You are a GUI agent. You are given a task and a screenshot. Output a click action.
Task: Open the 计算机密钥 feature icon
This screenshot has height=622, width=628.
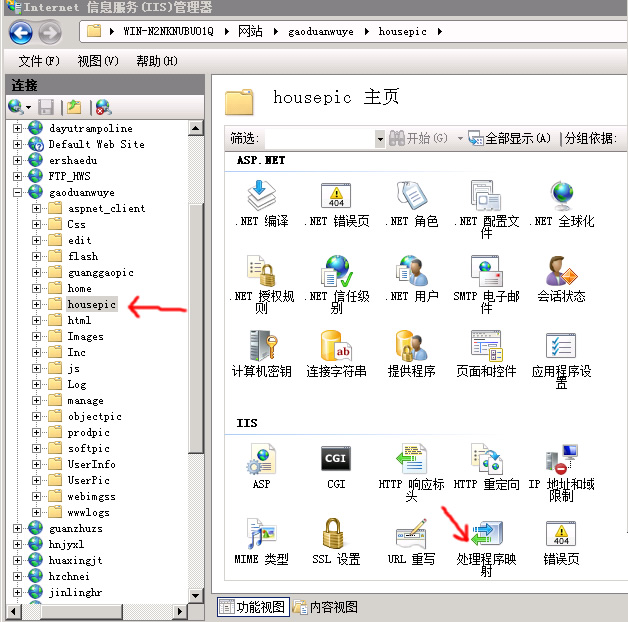[261, 347]
